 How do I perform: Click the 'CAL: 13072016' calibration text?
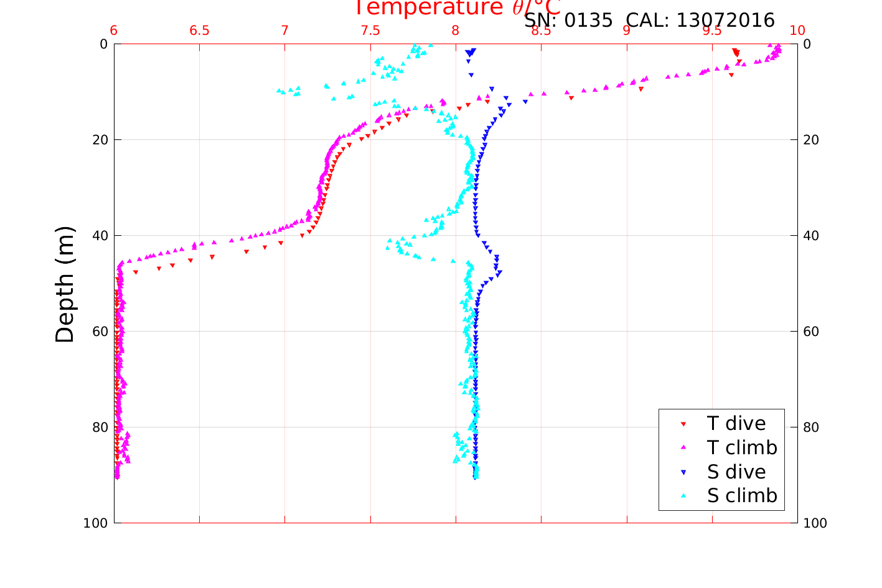[700, 21]
